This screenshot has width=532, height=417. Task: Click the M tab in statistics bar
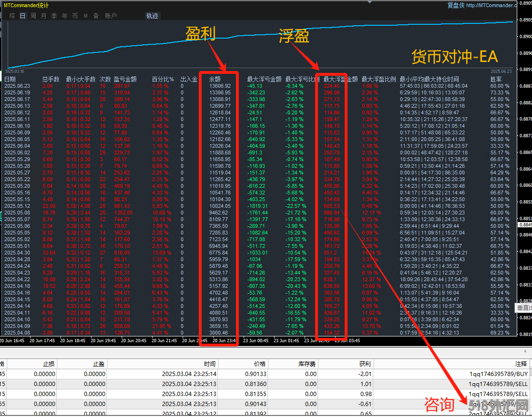tap(86, 16)
